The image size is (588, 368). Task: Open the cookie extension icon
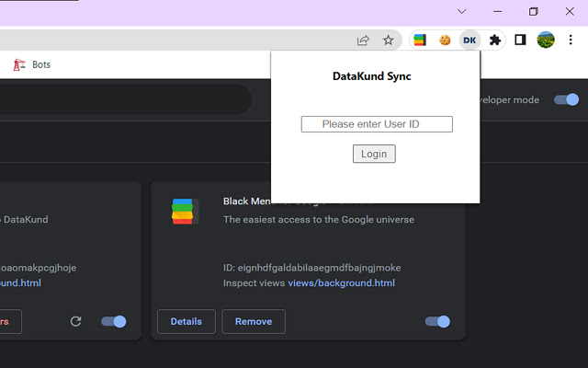[x=445, y=40]
